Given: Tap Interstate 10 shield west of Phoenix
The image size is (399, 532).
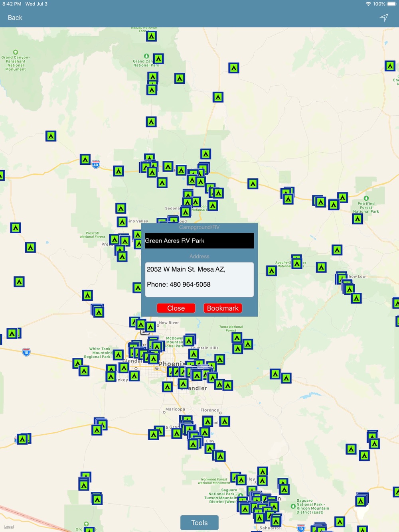Looking at the screenshot, I should [26, 352].
